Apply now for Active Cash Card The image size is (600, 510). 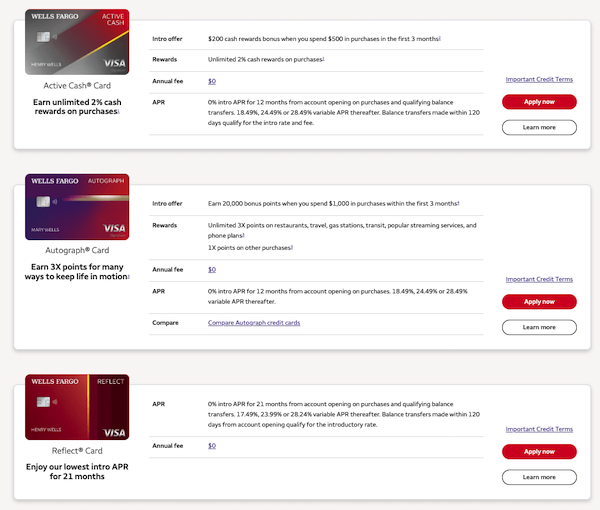(x=539, y=102)
